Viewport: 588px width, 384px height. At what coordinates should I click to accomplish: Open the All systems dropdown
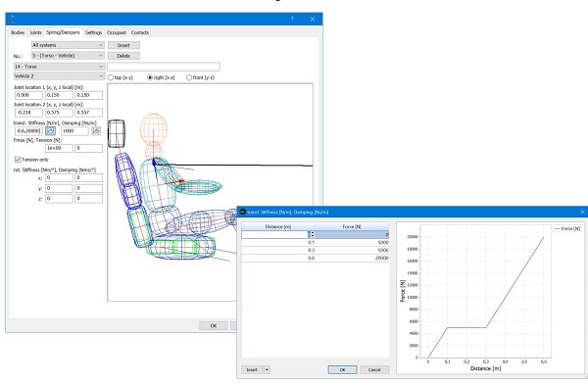68,45
